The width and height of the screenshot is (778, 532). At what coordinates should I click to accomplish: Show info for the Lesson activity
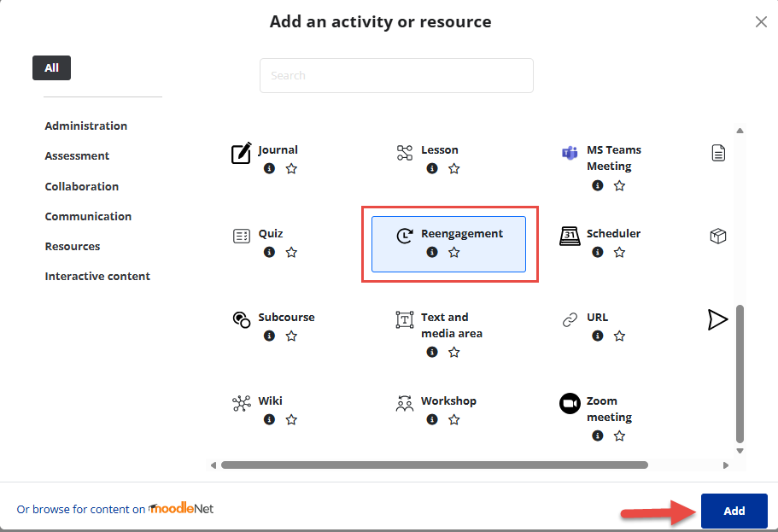tap(432, 169)
